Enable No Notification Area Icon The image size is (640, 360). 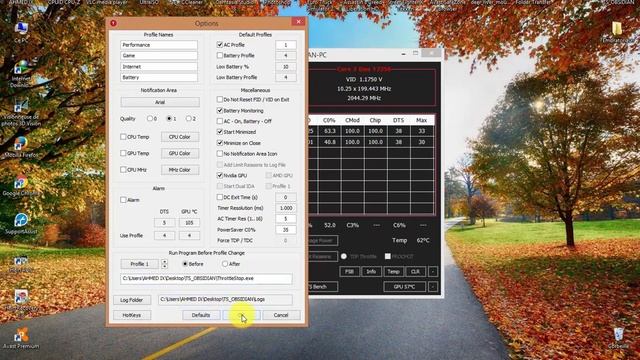pyautogui.click(x=220, y=153)
